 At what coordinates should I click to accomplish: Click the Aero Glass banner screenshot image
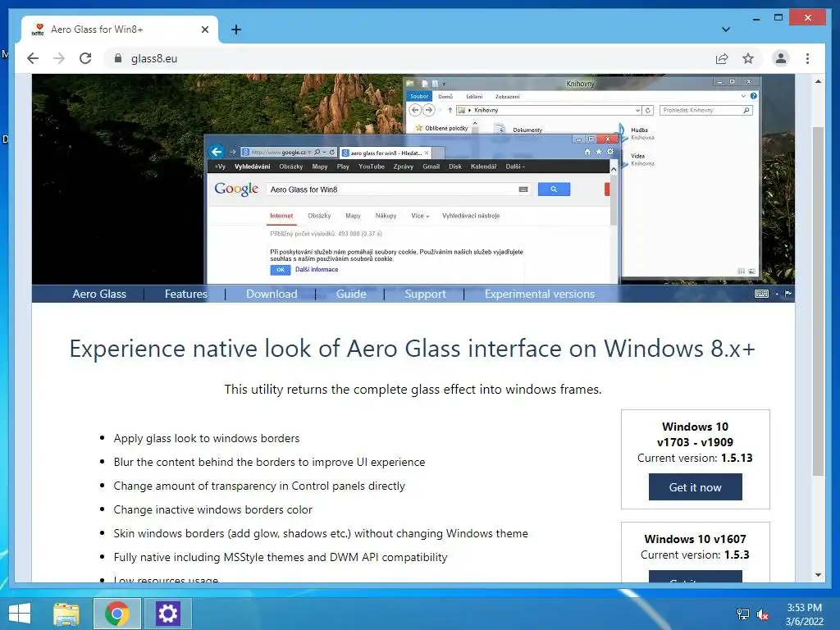pos(413,179)
